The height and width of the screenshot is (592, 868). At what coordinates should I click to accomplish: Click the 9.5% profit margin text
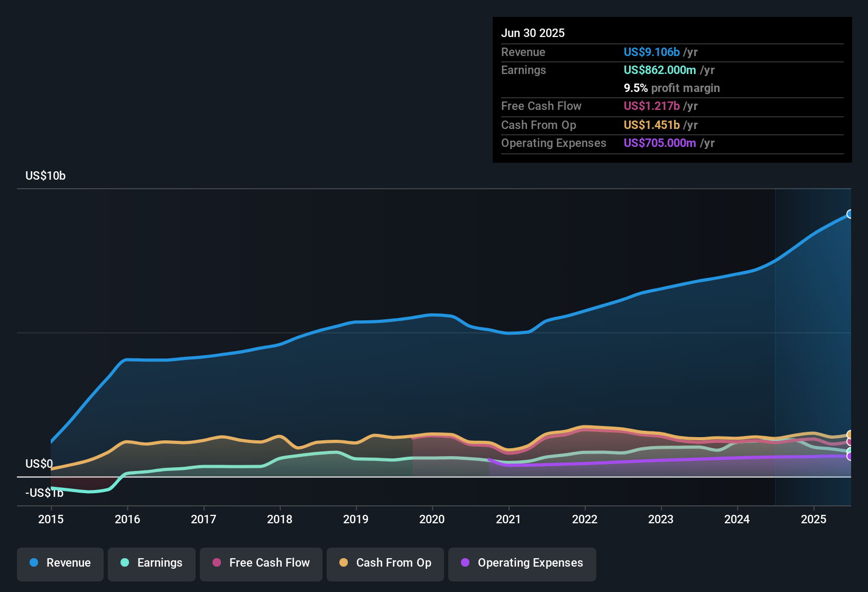pyautogui.click(x=671, y=88)
